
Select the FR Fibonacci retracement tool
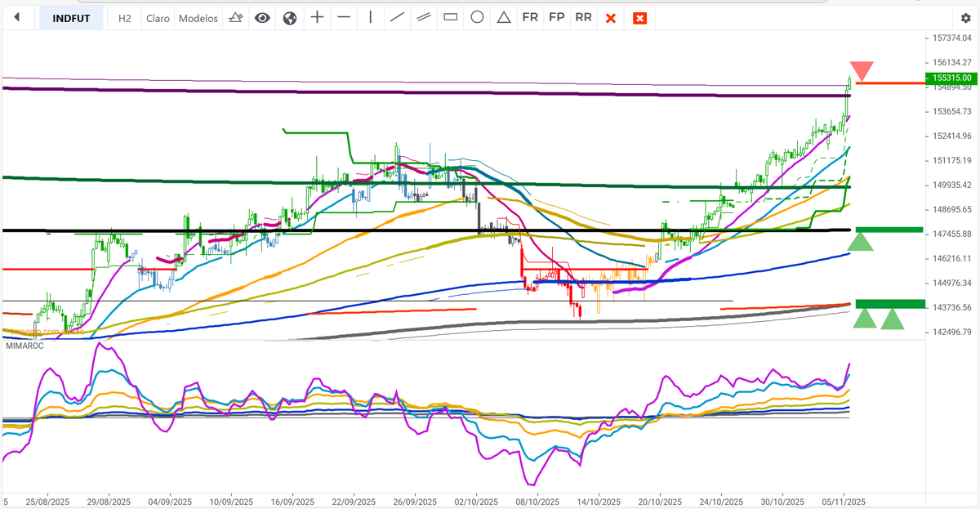[x=530, y=17]
